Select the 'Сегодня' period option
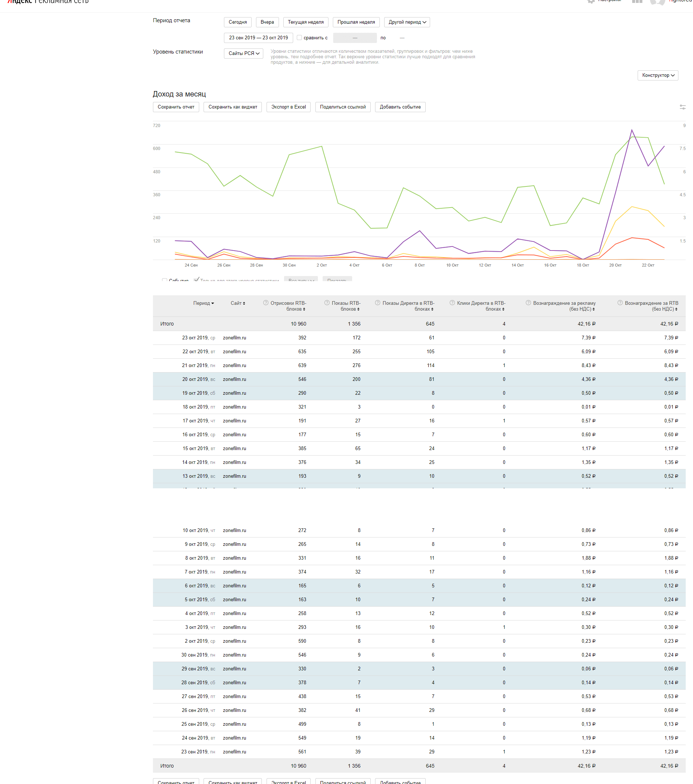Screen dimensions: 693x784 coord(237,22)
